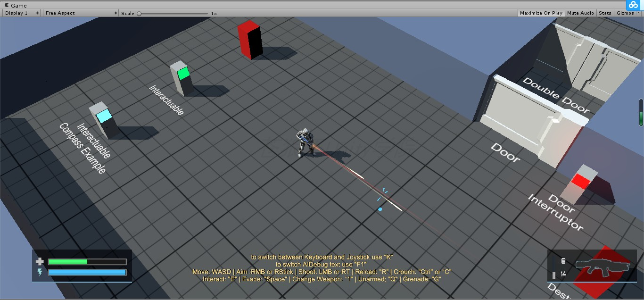Click the health cross icon in HUD
Viewport: 644px width, 300px height.
point(40,262)
